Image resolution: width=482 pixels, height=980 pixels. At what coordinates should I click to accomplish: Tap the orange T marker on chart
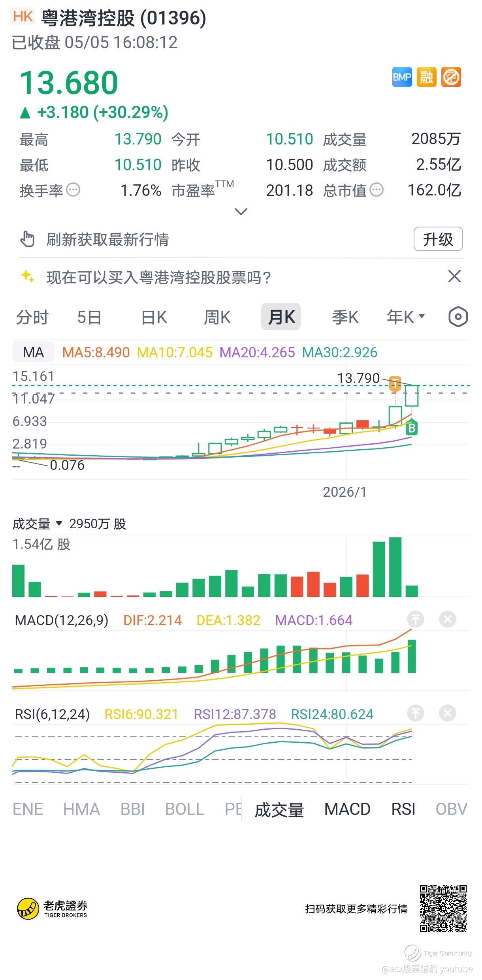pos(395,384)
